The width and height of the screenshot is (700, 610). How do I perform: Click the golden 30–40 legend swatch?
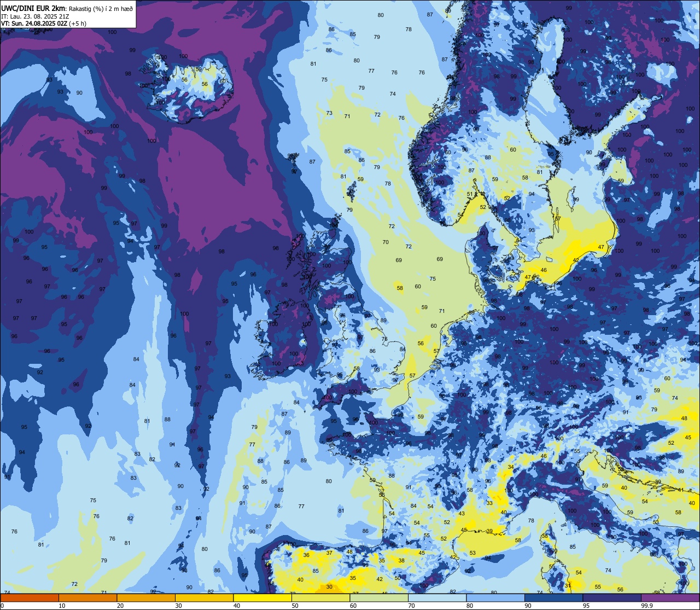coord(204,598)
